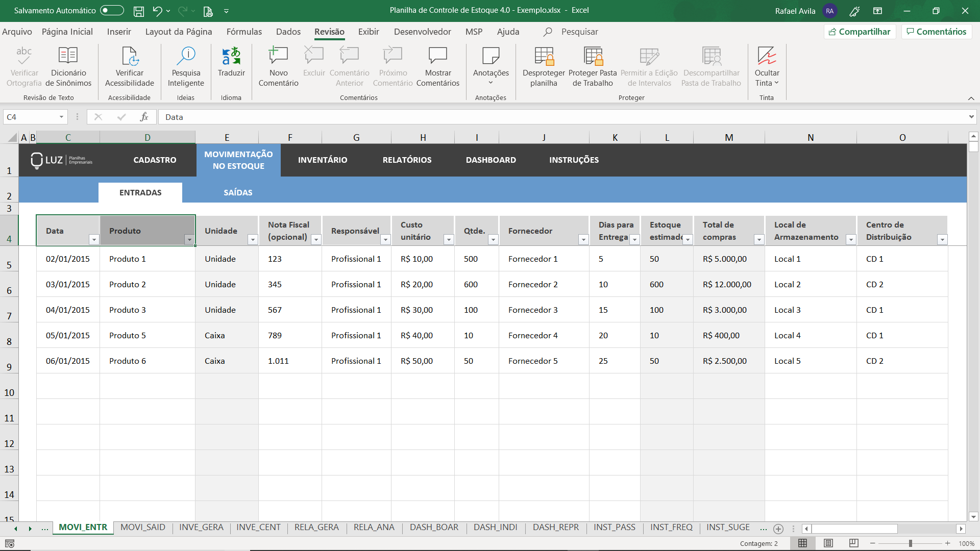Click on cell C4 input field
Screen dimensions: 980x551
pyautogui.click(x=67, y=231)
